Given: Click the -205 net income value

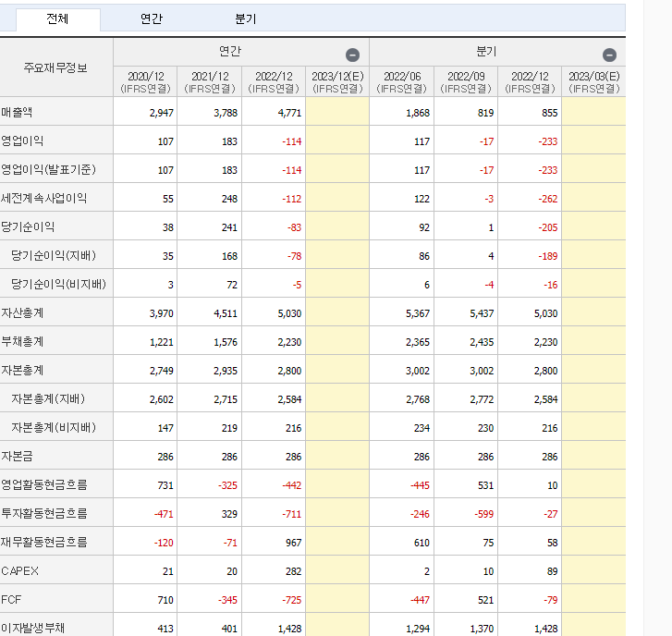Looking at the screenshot, I should 548,228.
